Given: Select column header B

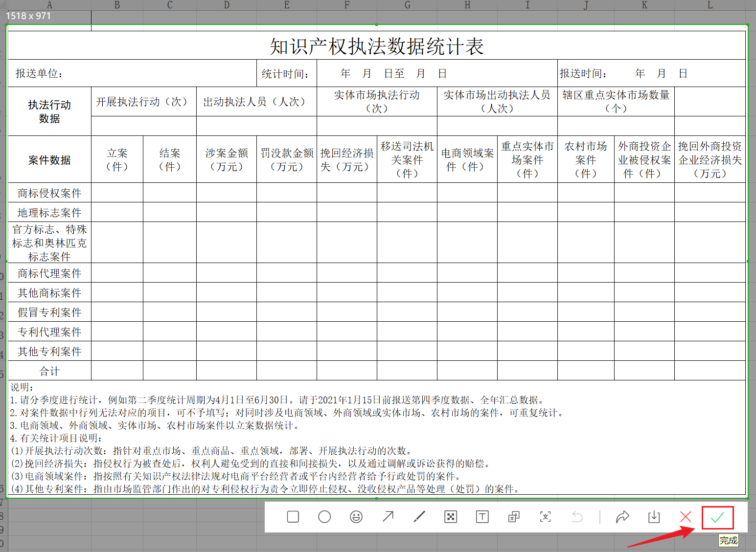Looking at the screenshot, I should pyautogui.click(x=116, y=5).
